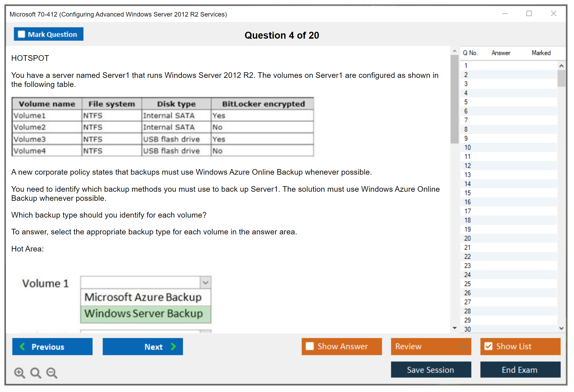
Task: Click question pane scroll-down arrow
Action: [454, 328]
